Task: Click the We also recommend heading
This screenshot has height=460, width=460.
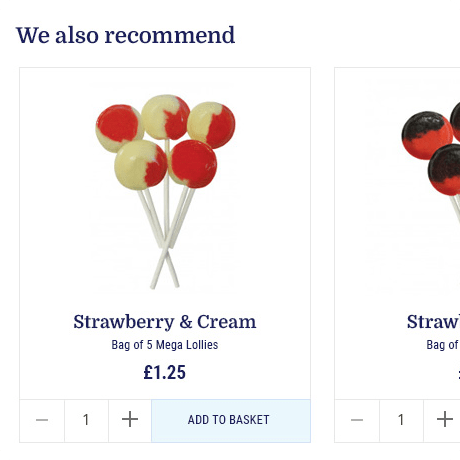Action: (125, 35)
